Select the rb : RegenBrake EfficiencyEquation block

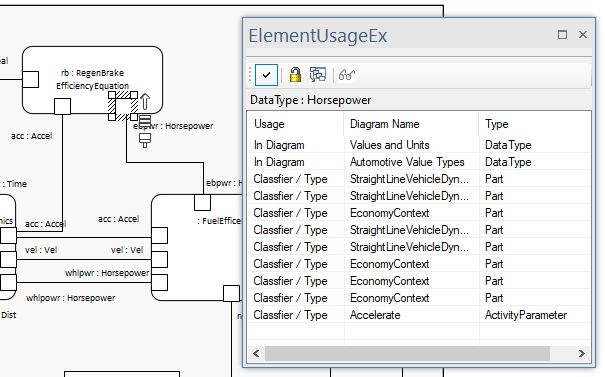click(92, 80)
